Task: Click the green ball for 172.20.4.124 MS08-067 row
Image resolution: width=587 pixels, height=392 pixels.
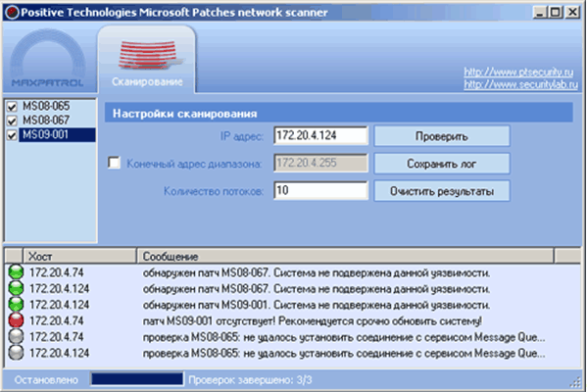Action: (16, 288)
